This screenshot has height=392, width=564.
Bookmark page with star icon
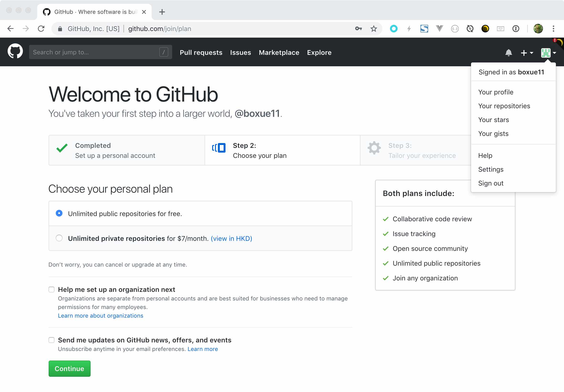click(x=374, y=29)
